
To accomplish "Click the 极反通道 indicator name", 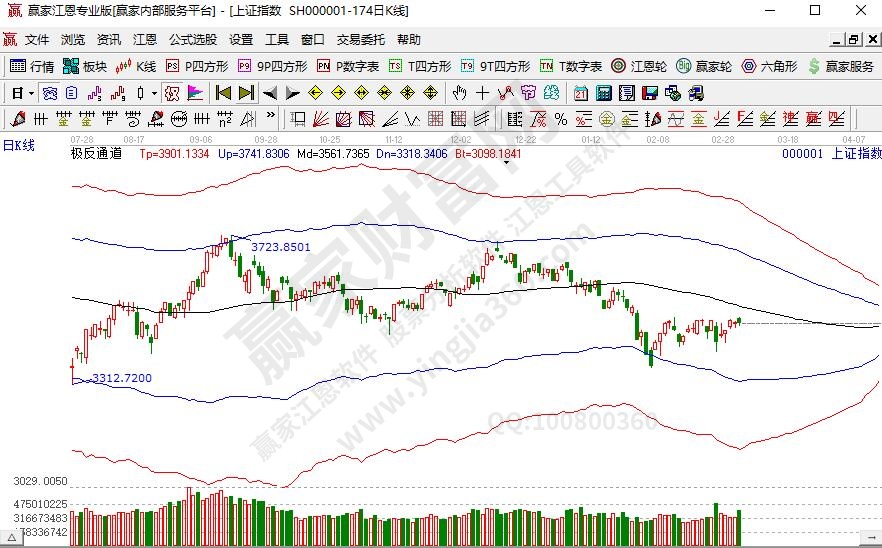I will point(96,154).
